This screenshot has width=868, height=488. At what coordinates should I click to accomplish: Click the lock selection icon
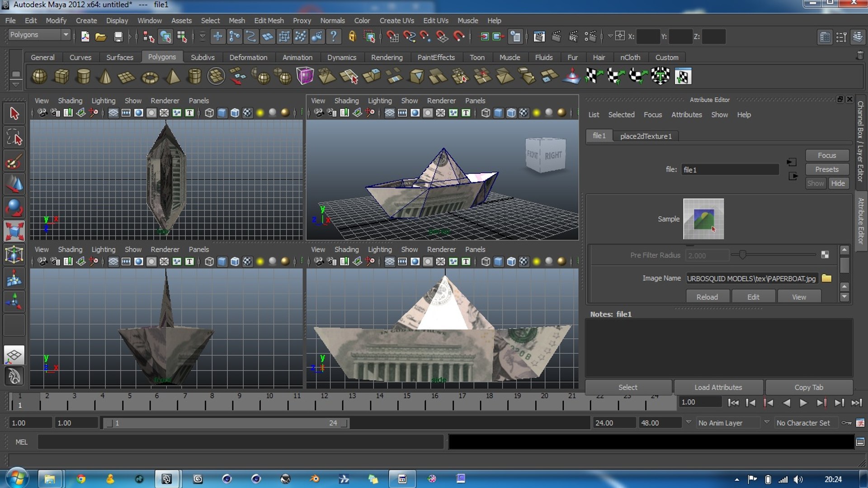(352, 37)
